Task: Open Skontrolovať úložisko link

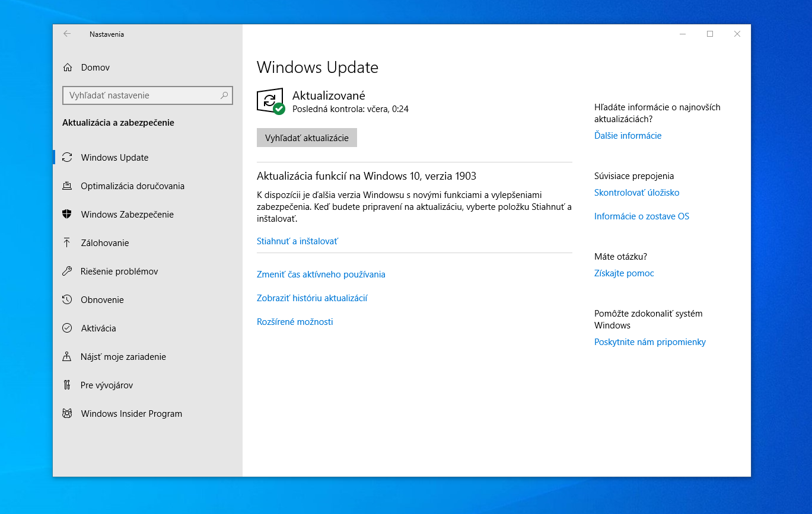Action: (x=636, y=193)
